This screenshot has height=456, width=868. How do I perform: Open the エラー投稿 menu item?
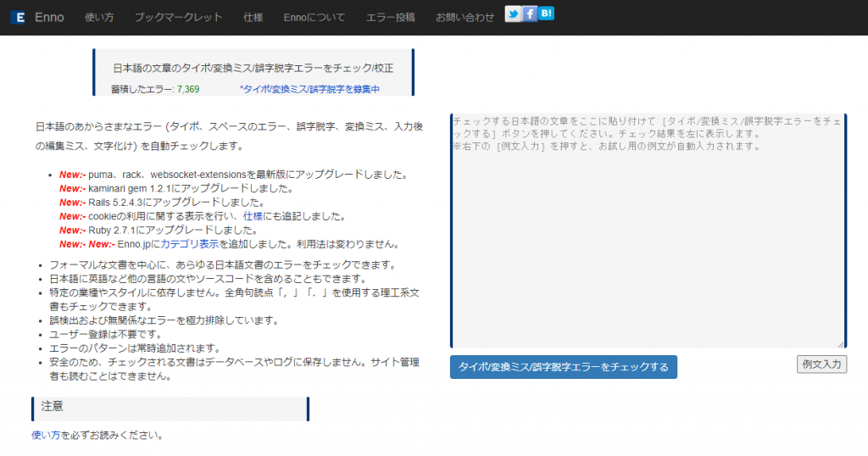click(x=390, y=17)
